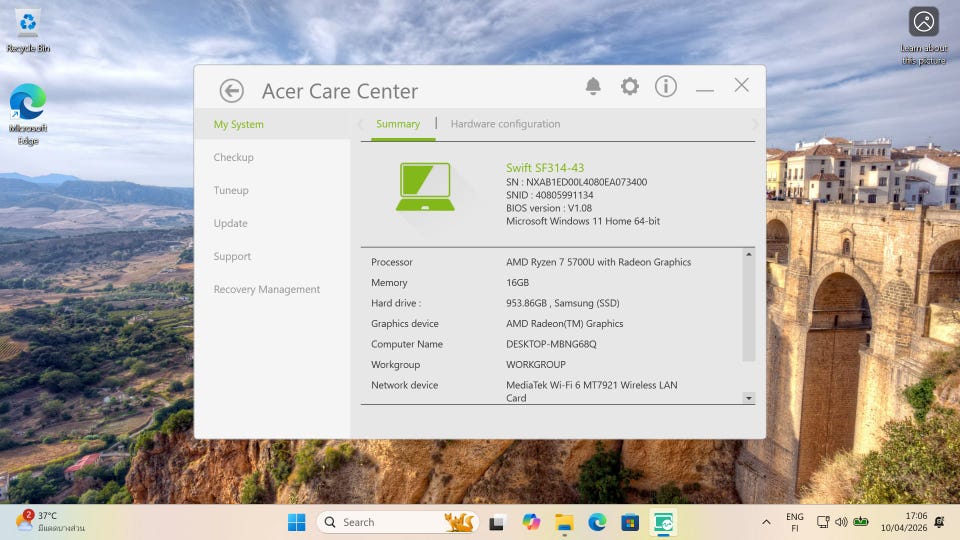Click the 16GB memory value
Image resolution: width=960 pixels, height=540 pixels.
[x=517, y=283]
